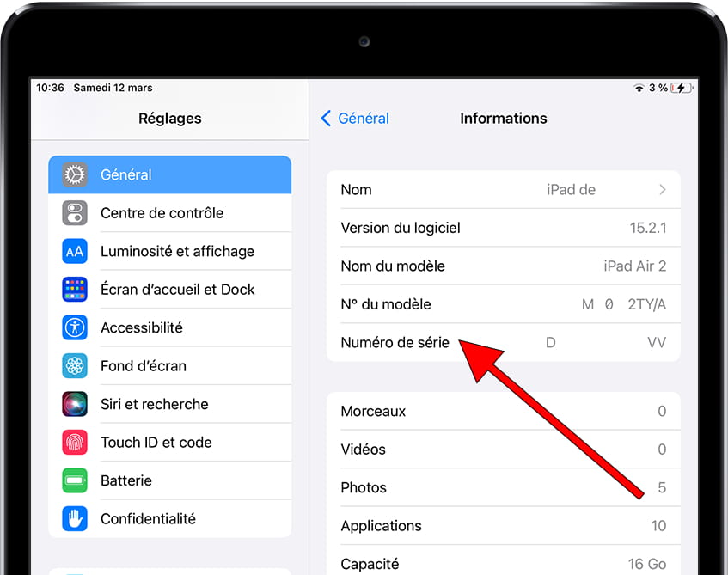Tap the Réglages sidebar title
Viewport: 728px width, 575px height.
pos(170,119)
